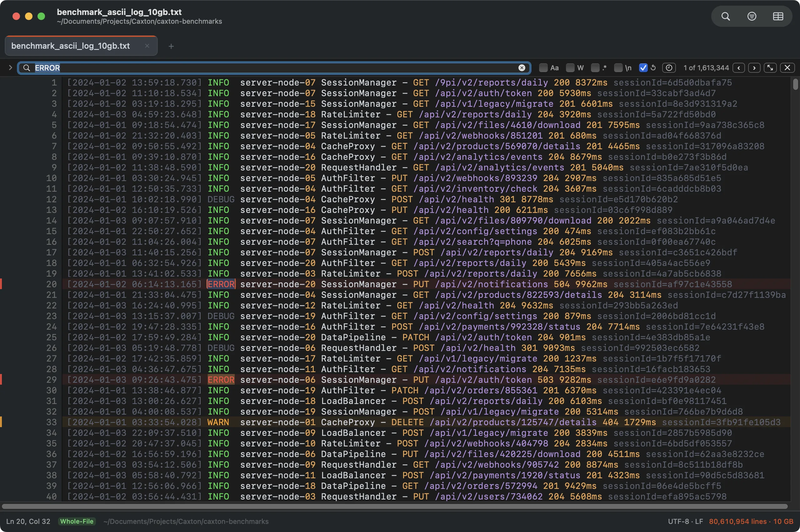Click line number 20 in gutter

pos(52,284)
